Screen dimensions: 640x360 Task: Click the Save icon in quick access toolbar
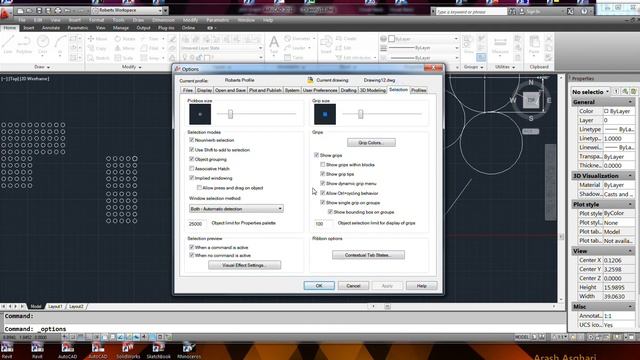(x=39, y=11)
